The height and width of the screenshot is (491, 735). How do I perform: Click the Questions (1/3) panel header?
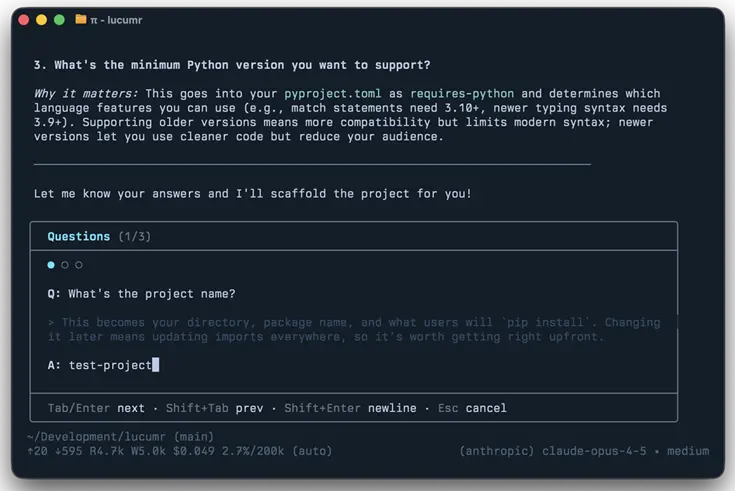click(x=99, y=237)
